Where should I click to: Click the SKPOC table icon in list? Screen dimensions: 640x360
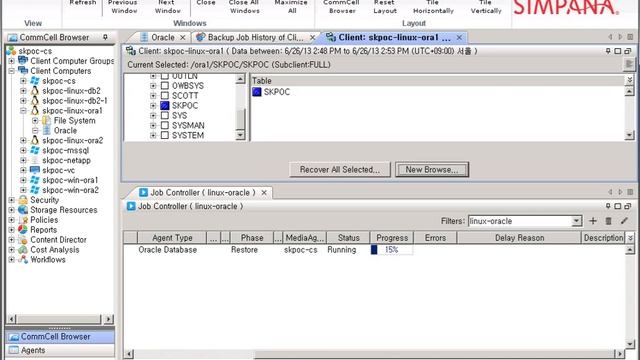point(257,92)
